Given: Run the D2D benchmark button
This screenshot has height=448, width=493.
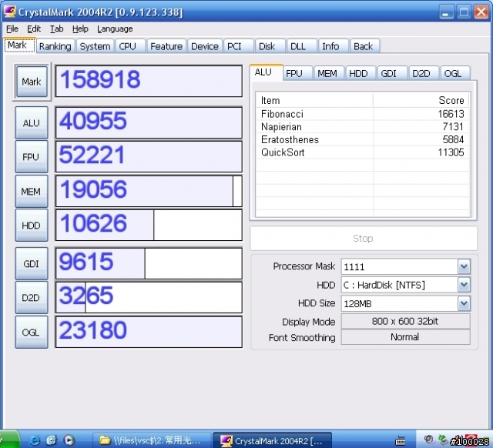Looking at the screenshot, I should coord(32,298).
